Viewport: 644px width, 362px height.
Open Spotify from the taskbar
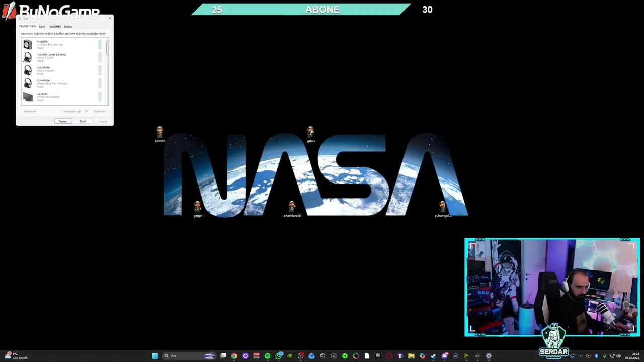(267, 356)
